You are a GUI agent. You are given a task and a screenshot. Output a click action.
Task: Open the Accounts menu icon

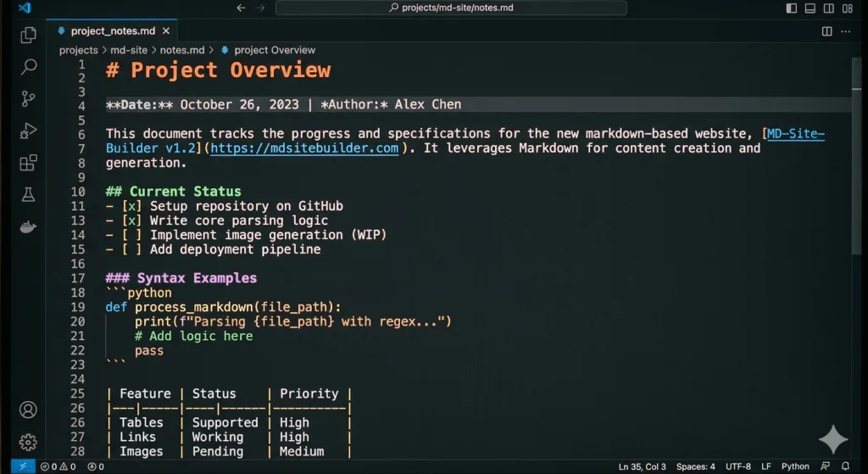tap(28, 410)
